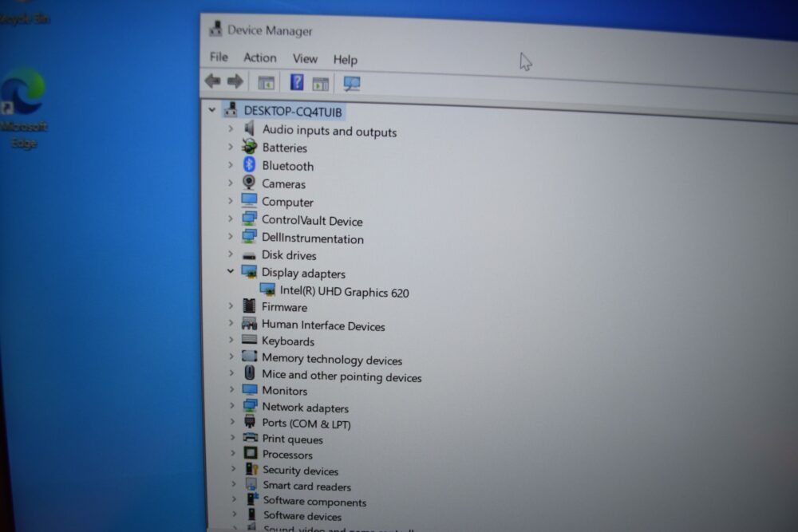Expand the Cameras node arrow
798x532 pixels.
tap(231, 182)
